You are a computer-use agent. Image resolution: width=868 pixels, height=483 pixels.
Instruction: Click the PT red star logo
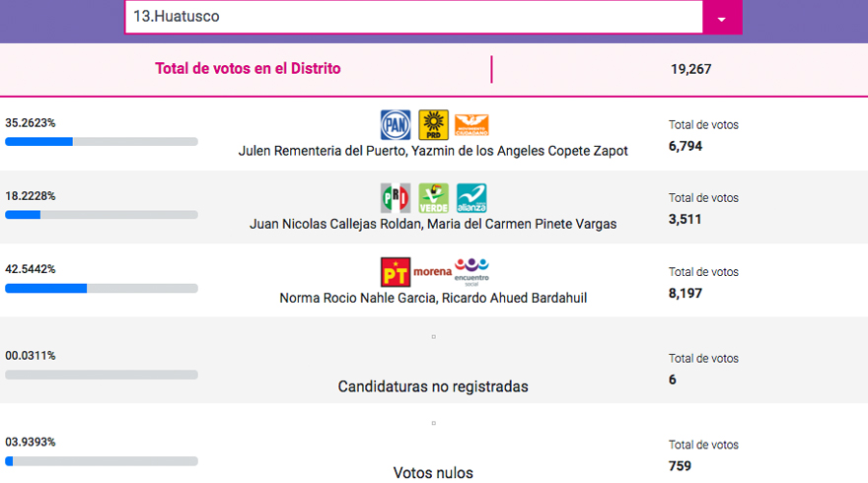pyautogui.click(x=396, y=272)
